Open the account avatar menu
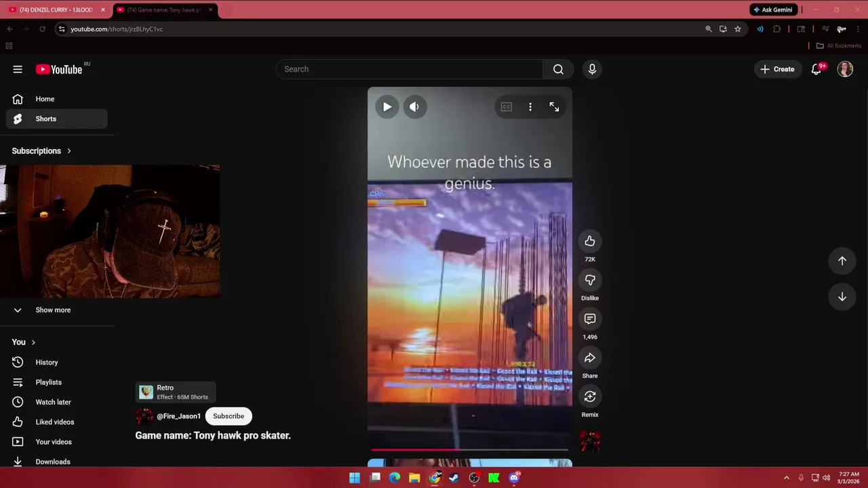This screenshot has width=868, height=488. click(x=845, y=69)
